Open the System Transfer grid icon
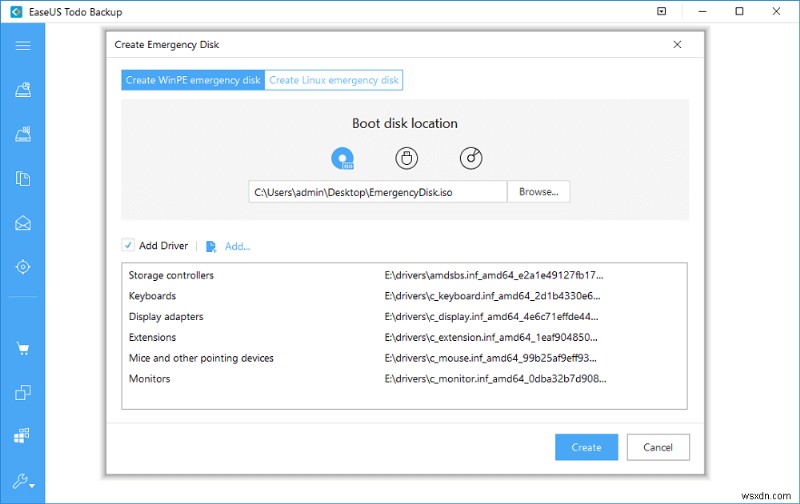This screenshot has height=504, width=800. tap(22, 435)
